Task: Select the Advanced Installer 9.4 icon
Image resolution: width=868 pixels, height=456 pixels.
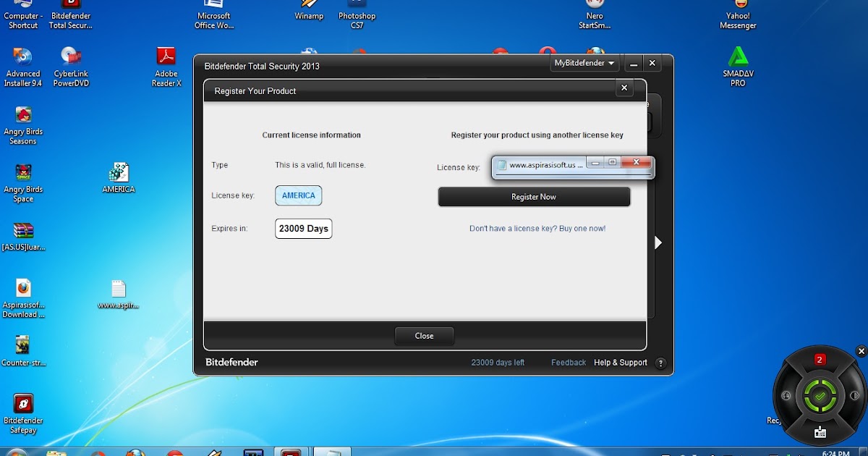Action: [23, 67]
